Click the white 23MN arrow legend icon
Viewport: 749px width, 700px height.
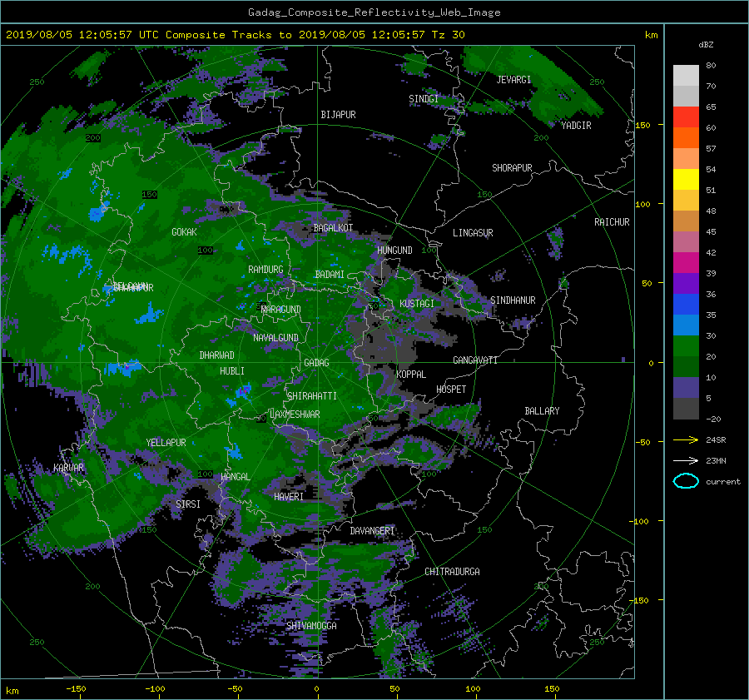[x=686, y=460]
